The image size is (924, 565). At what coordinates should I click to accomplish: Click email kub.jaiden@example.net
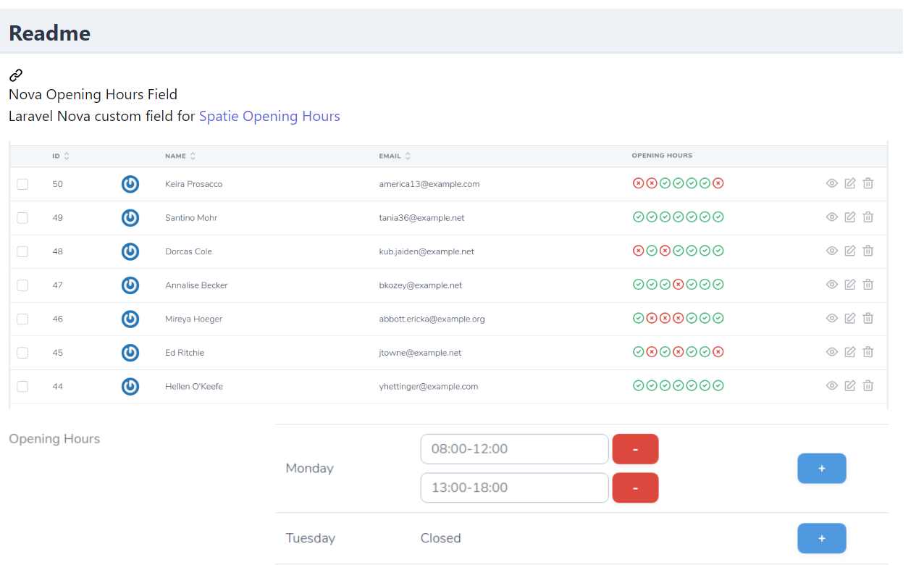click(427, 251)
